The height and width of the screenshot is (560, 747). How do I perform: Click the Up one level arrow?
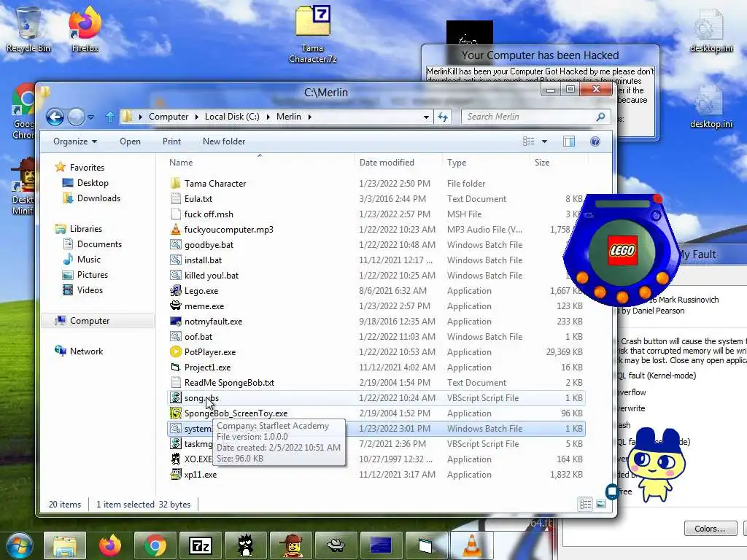(109, 117)
